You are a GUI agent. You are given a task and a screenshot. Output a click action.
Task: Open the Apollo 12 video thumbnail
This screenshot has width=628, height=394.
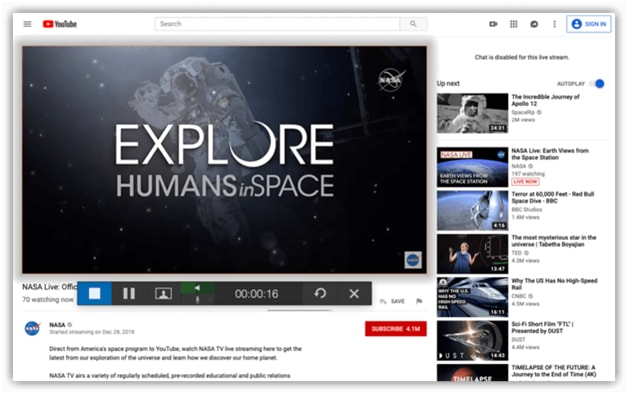[x=473, y=113]
